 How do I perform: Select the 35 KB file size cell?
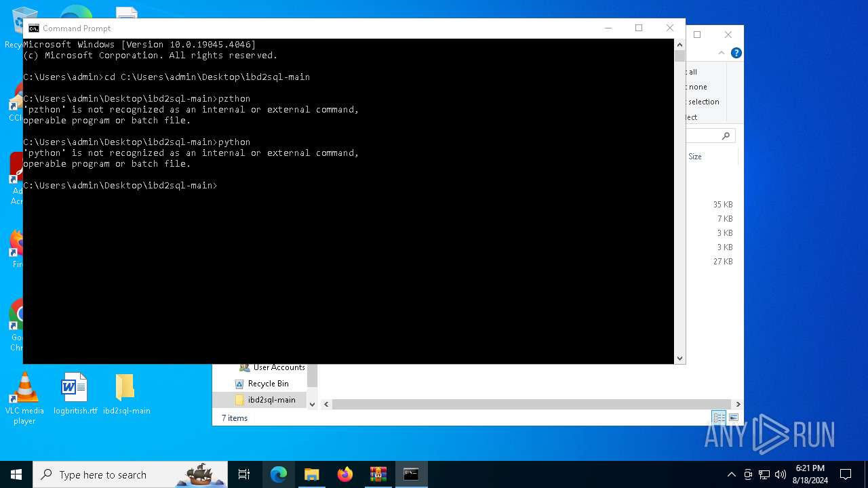tap(722, 205)
